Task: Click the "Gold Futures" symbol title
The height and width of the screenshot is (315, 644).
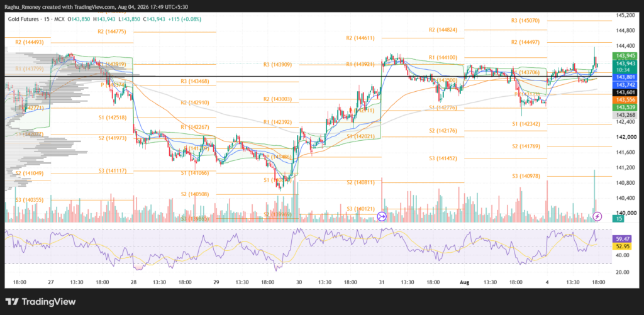Action: 25,19
